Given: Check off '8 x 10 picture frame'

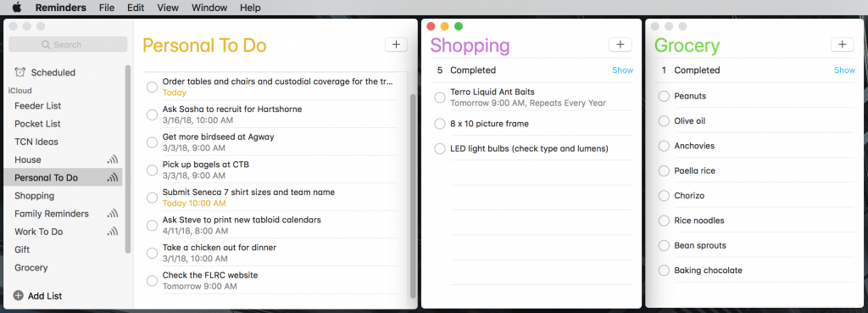Looking at the screenshot, I should coord(440,124).
